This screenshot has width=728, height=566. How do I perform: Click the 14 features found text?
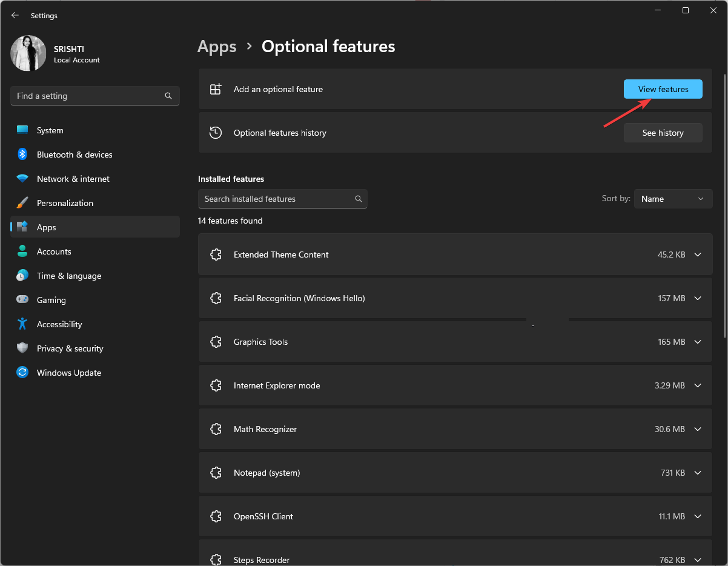[230, 221]
